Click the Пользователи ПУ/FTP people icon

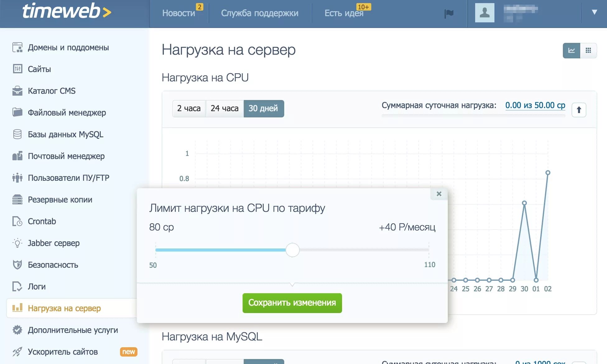pos(17,178)
